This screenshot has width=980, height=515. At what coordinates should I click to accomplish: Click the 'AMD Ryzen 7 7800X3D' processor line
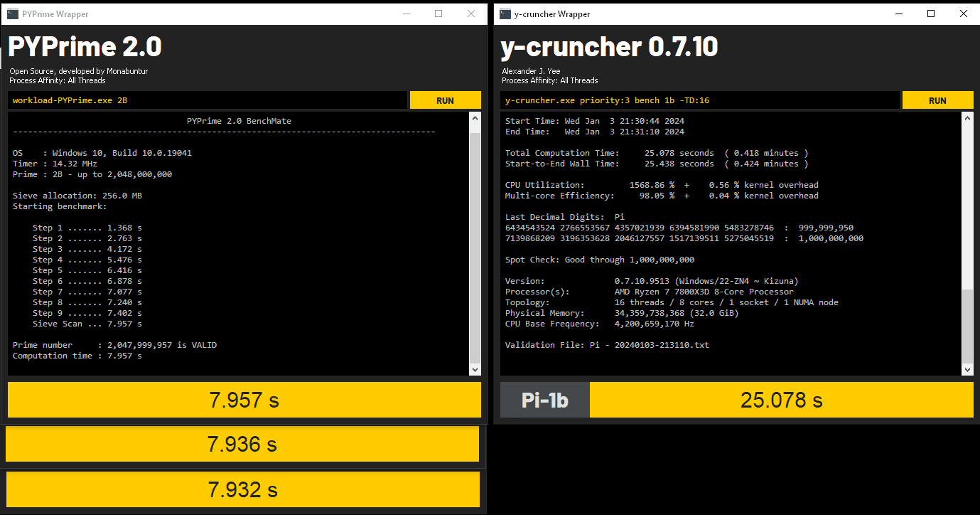point(650,292)
